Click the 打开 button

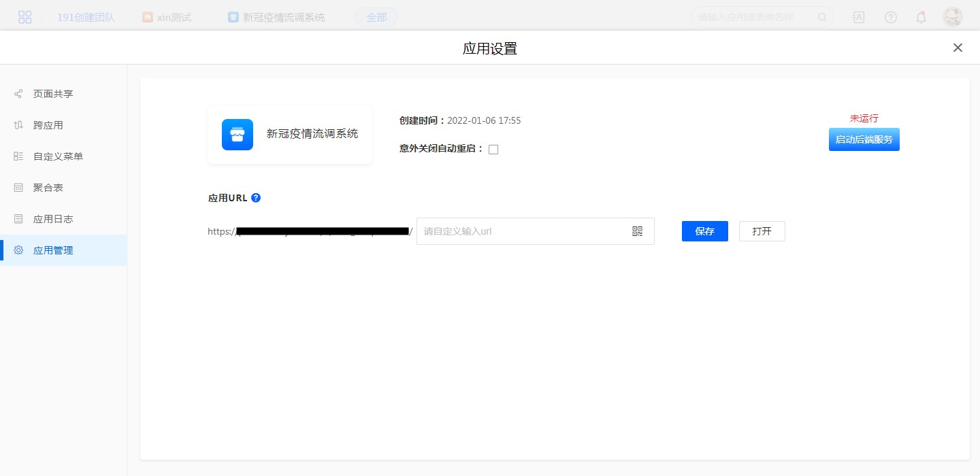tap(762, 231)
